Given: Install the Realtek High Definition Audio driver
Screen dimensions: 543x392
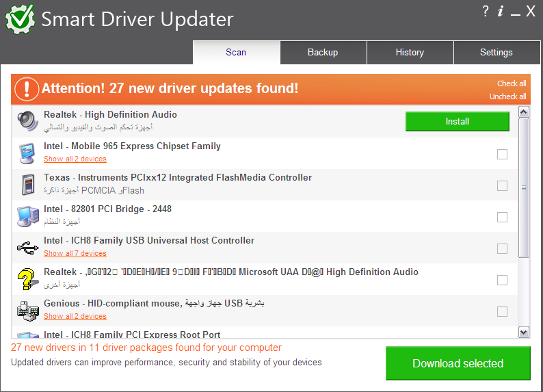Looking at the screenshot, I should pyautogui.click(x=457, y=121).
